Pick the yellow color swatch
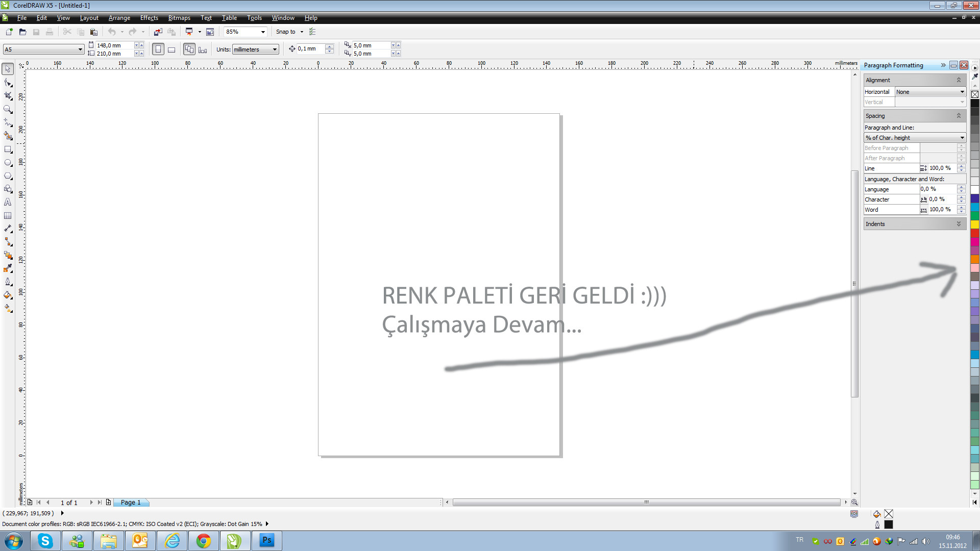The width and height of the screenshot is (980, 551). tap(975, 224)
